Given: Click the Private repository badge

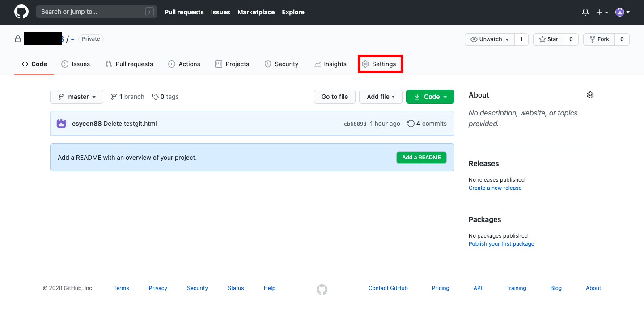Looking at the screenshot, I should 91,39.
